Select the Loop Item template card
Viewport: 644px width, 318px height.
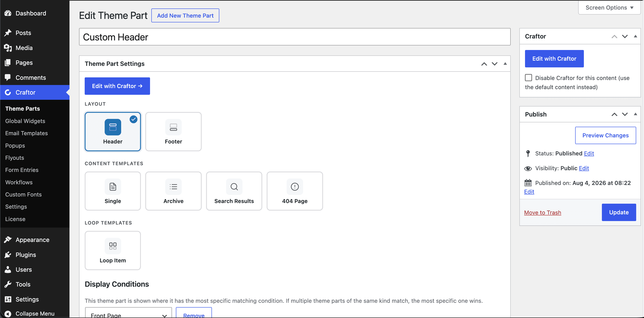(x=113, y=250)
